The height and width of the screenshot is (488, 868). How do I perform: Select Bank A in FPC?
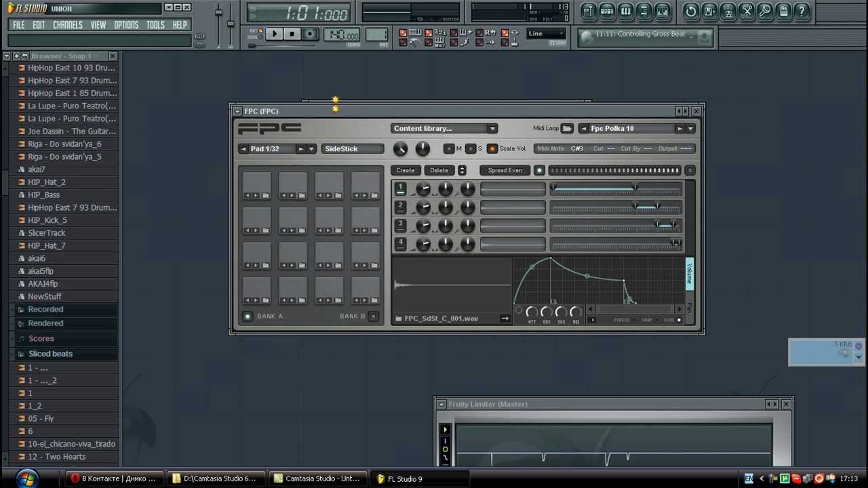(x=248, y=317)
